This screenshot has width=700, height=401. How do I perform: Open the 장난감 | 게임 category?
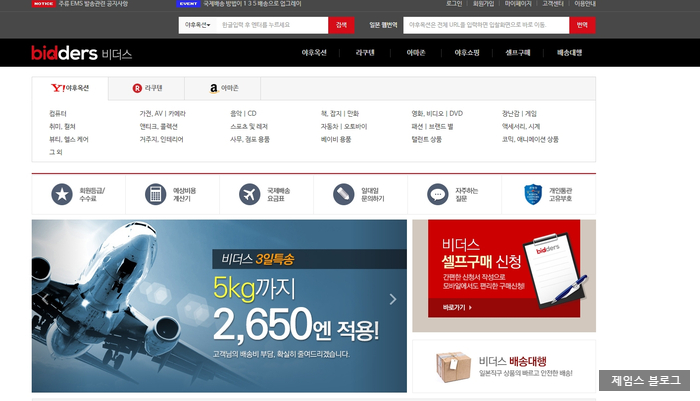coord(519,114)
